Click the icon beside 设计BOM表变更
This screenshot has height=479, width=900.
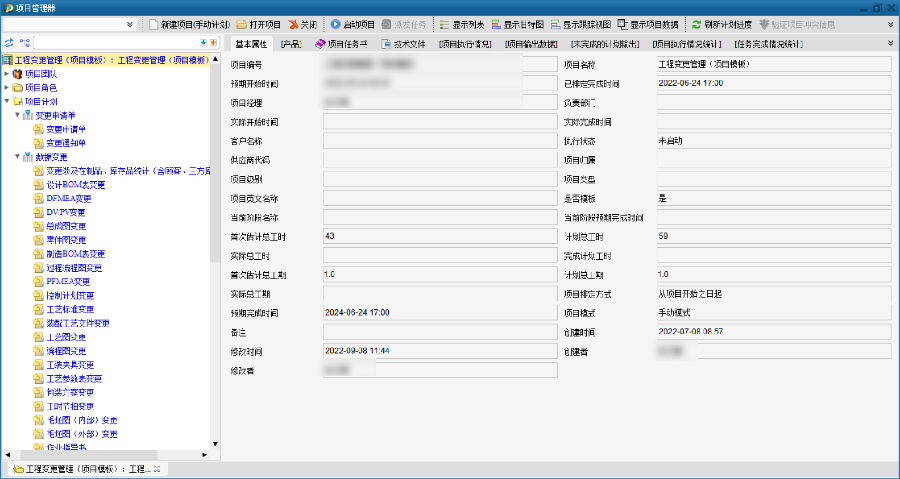(38, 185)
